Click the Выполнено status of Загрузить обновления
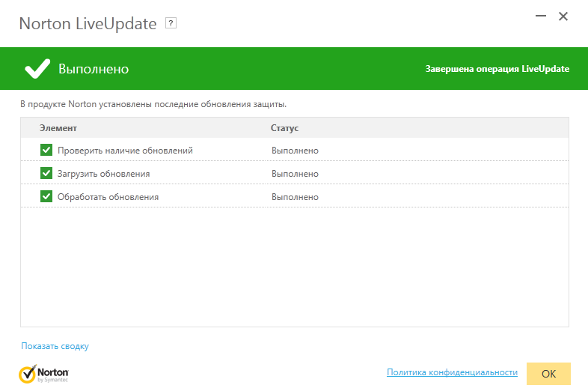588x391 pixels. click(295, 174)
